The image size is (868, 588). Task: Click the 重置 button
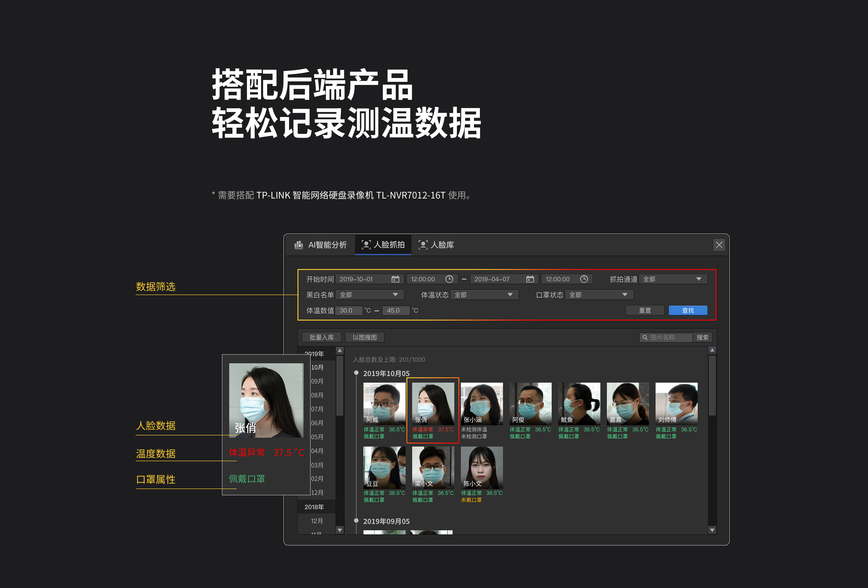point(645,310)
